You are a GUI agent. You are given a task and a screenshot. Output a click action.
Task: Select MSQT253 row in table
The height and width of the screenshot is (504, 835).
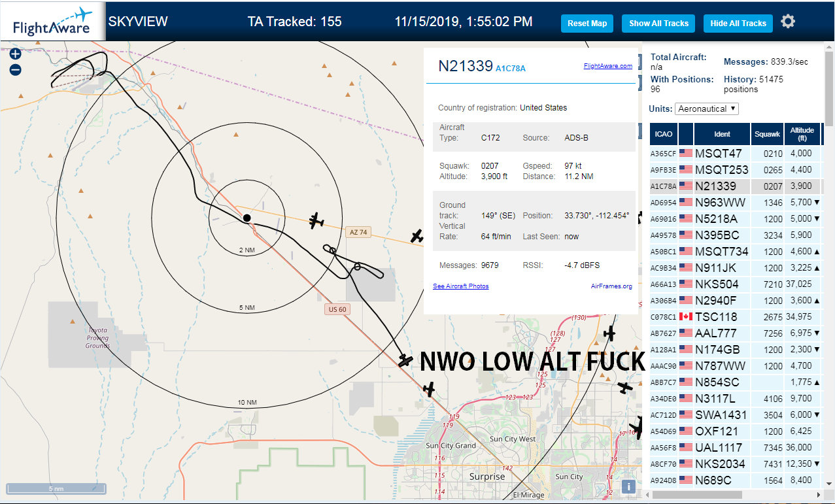(737, 170)
